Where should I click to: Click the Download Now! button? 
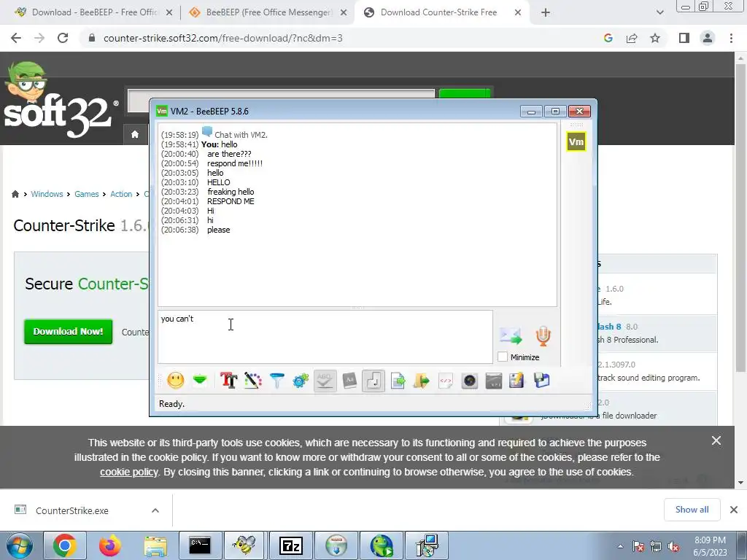point(68,332)
